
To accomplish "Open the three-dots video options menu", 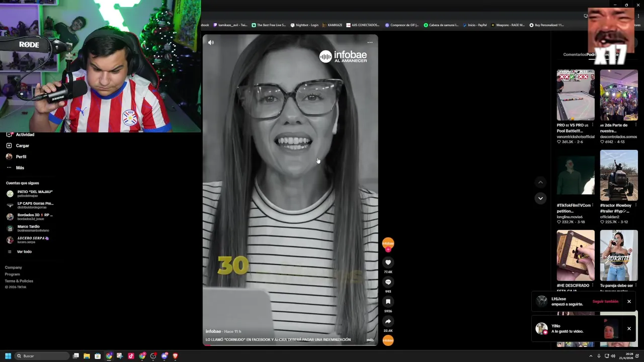I will click(x=370, y=43).
